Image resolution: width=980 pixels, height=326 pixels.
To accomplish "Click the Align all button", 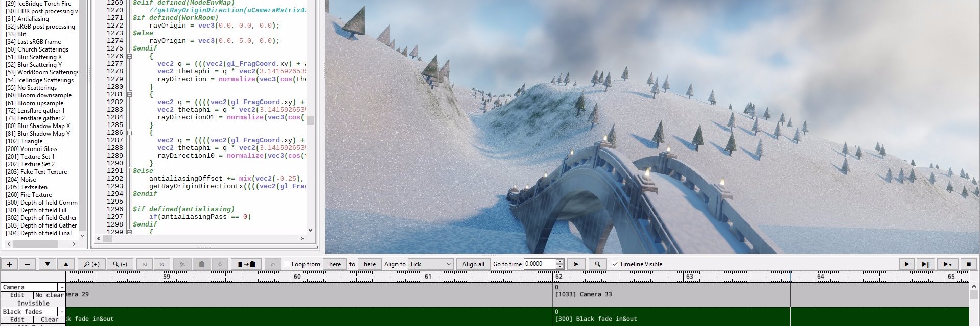I will pyautogui.click(x=473, y=264).
